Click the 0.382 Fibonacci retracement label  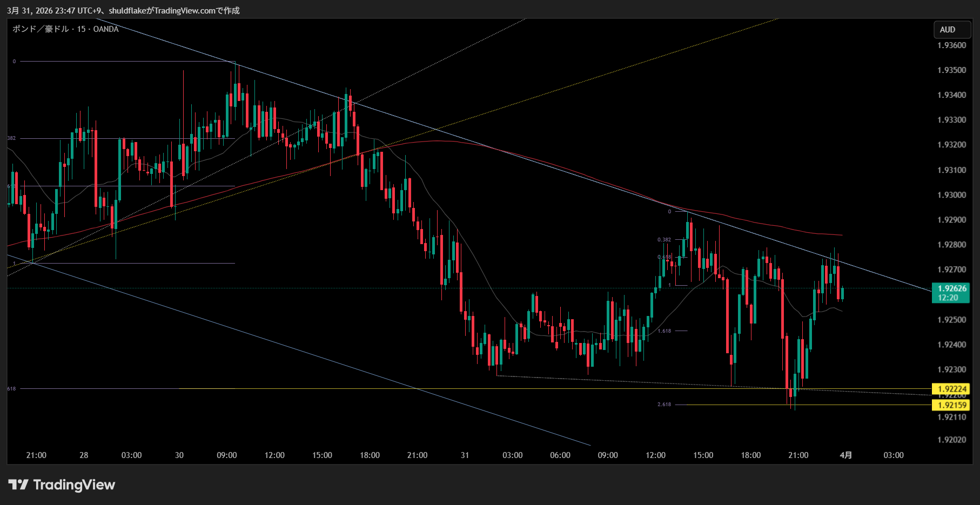(664, 240)
